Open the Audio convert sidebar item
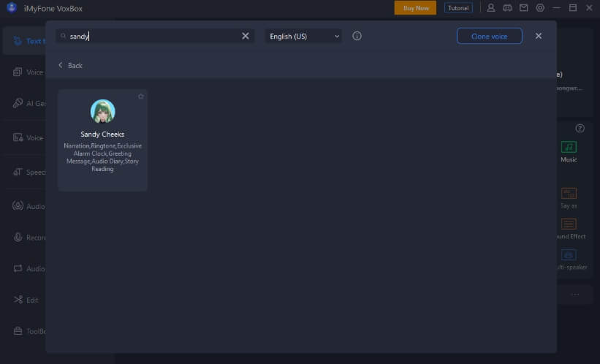The width and height of the screenshot is (600, 364). [29, 269]
